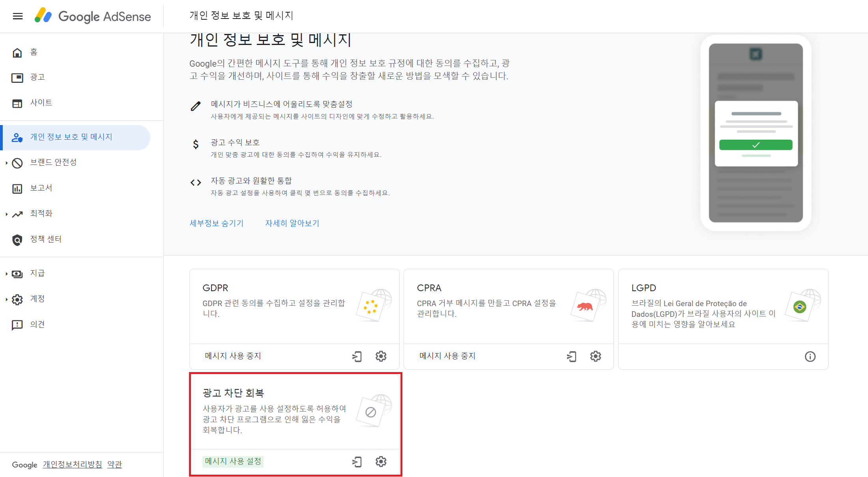Open 보고서 in sidebar

41,188
